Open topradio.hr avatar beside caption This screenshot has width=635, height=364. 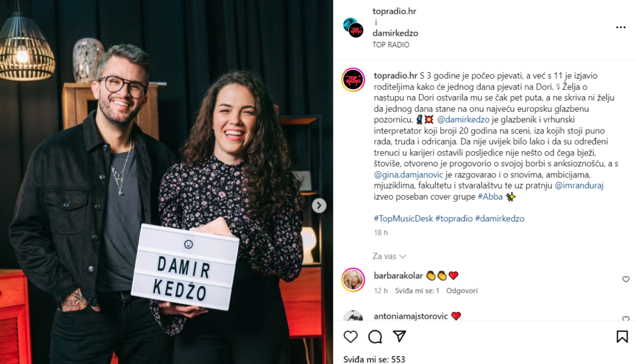353,80
